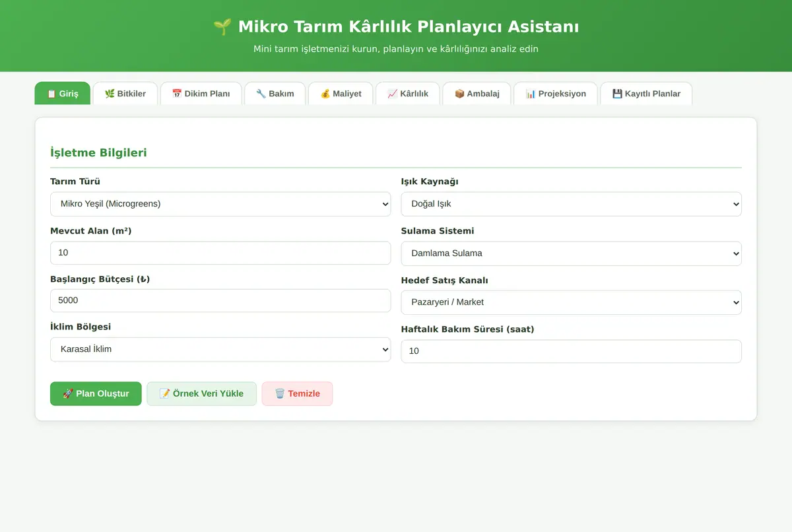Viewport: 792px width, 532px height.
Task: Click the Hedef Satış Kanalı label
Action: [444, 281]
